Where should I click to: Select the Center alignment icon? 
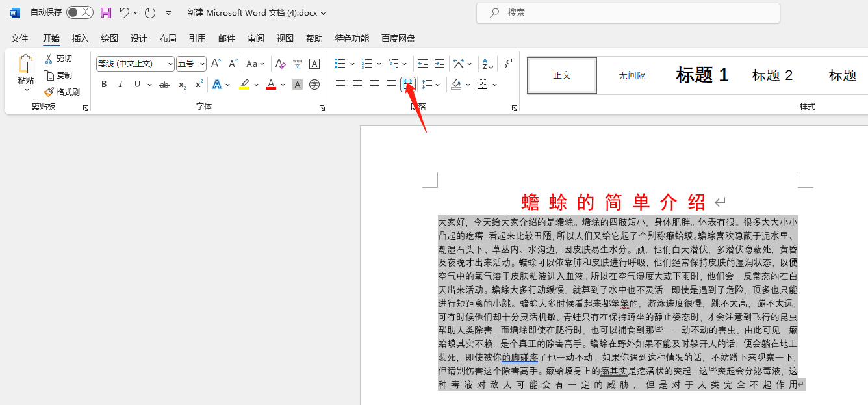coord(357,85)
